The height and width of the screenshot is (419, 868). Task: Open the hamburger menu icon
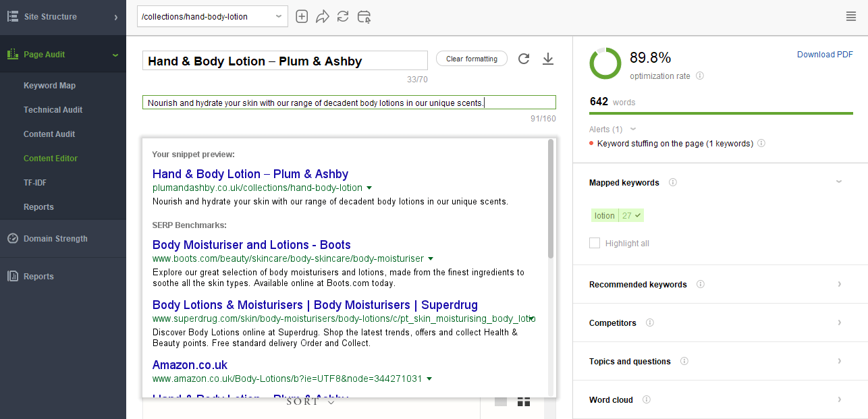tap(851, 17)
